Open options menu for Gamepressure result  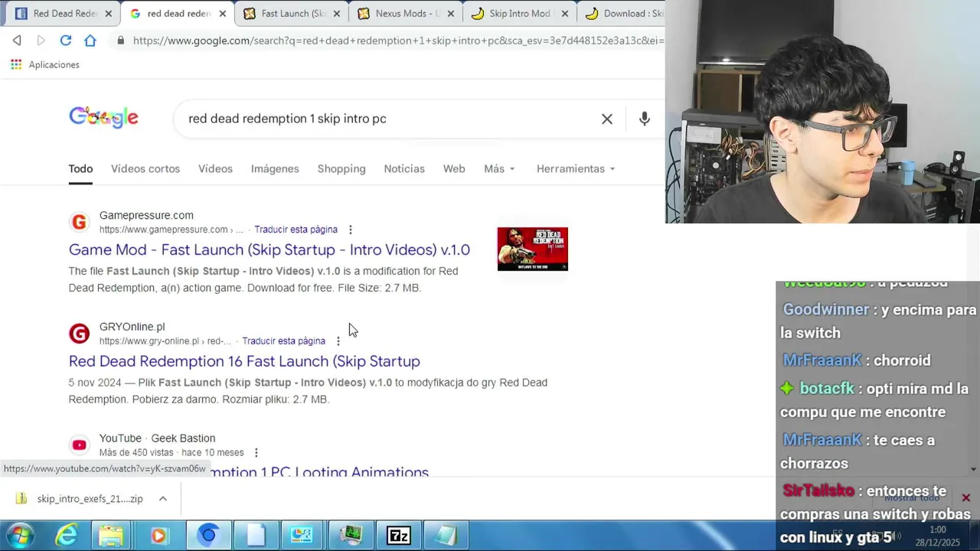[351, 230]
